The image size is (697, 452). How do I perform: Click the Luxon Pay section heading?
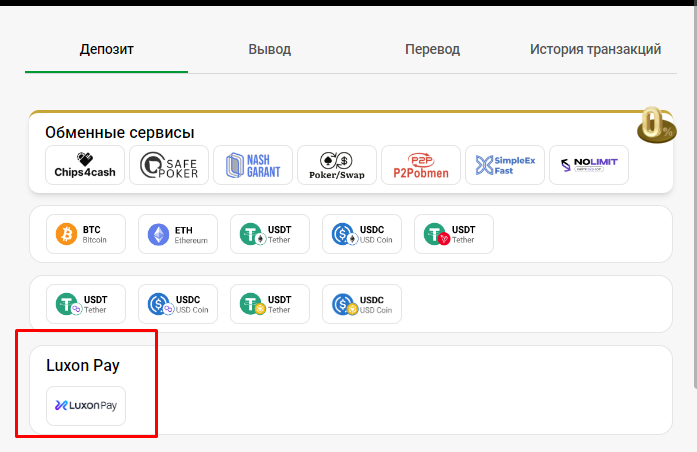pyautogui.click(x=83, y=365)
